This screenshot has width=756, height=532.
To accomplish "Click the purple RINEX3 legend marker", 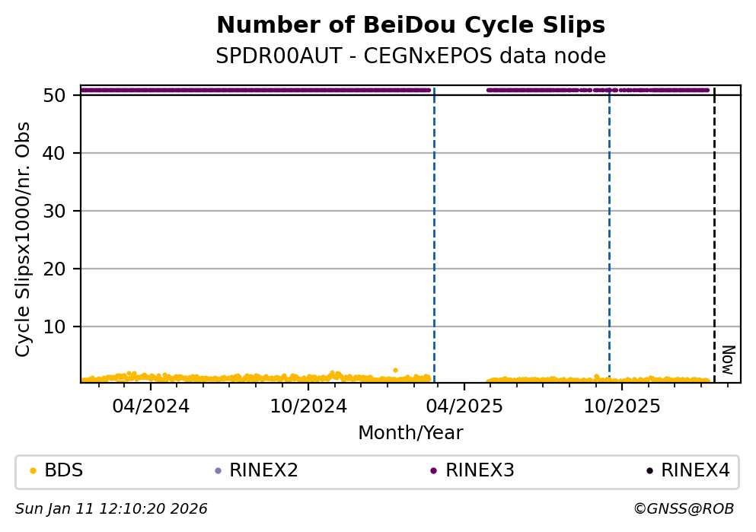I will click(x=433, y=471).
